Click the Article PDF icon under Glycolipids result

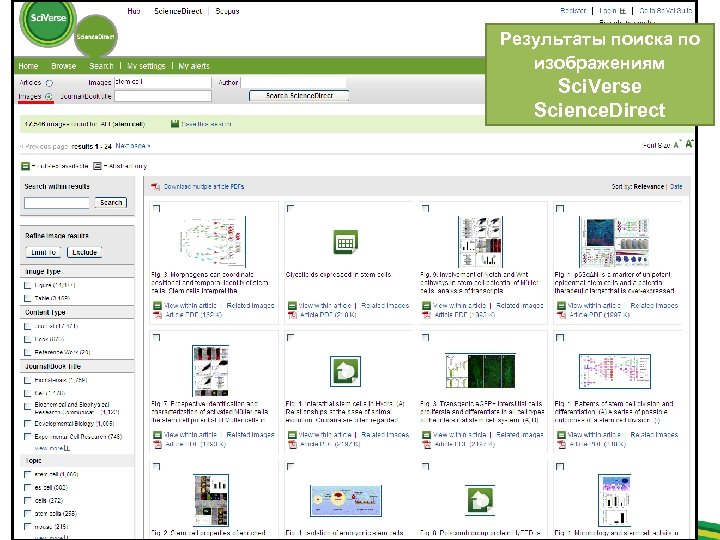pyautogui.click(x=292, y=315)
